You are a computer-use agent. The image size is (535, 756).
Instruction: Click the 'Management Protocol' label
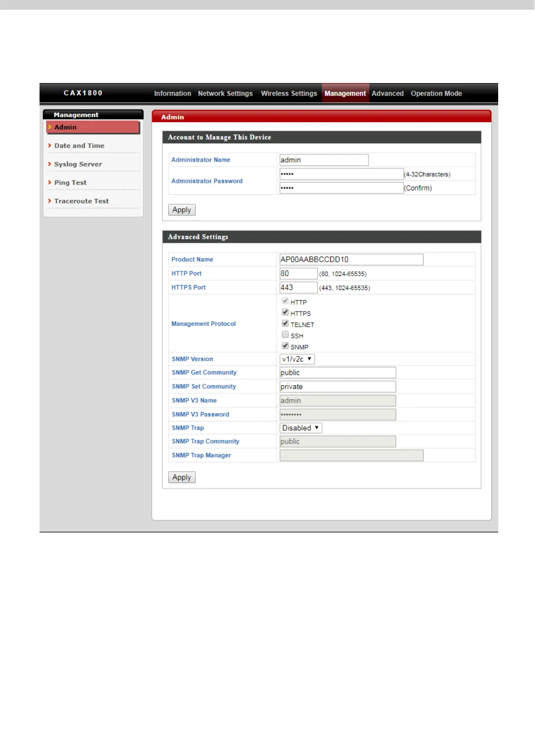(x=203, y=324)
